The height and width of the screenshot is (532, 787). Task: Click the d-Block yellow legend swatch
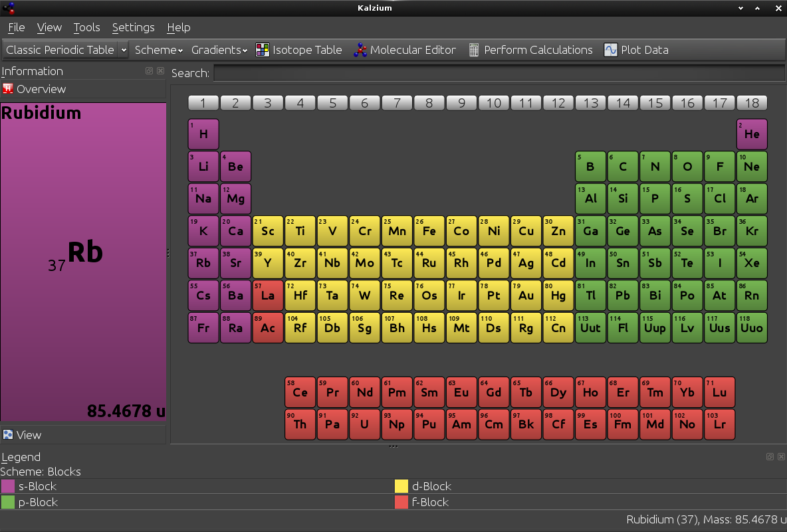click(x=401, y=486)
